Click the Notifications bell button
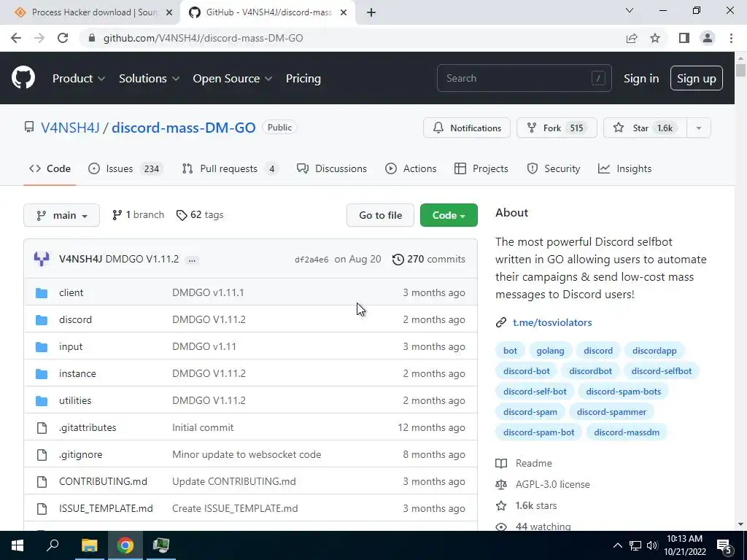Viewport: 747px width, 560px height. (x=467, y=128)
